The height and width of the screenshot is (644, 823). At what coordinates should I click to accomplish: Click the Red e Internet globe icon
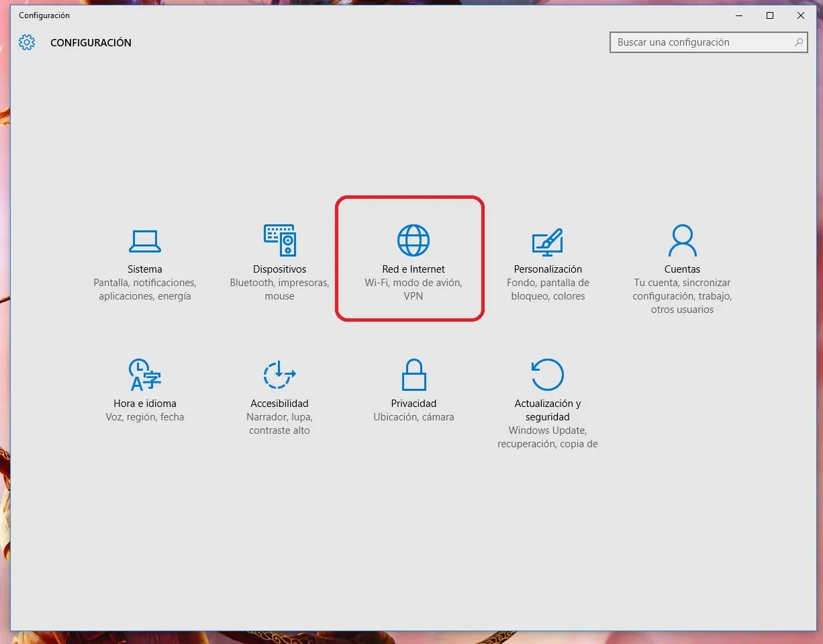click(x=414, y=240)
